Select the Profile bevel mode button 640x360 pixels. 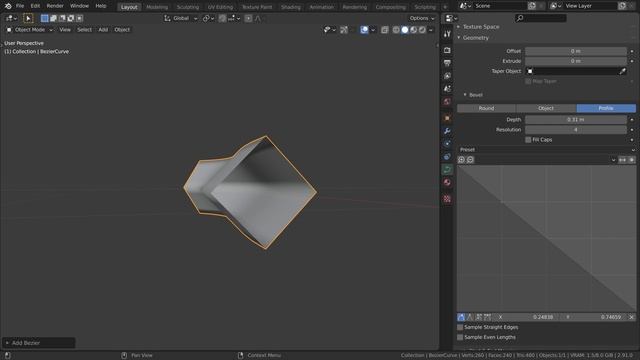[x=606, y=108]
